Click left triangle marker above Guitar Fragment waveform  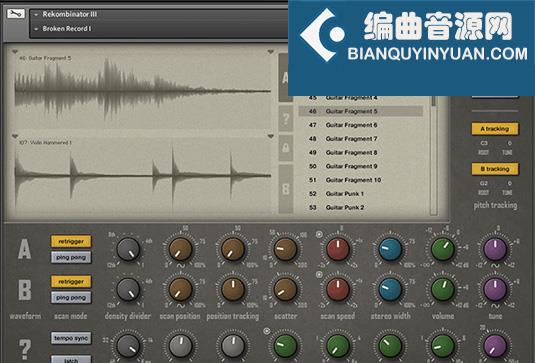pyautogui.click(x=15, y=52)
